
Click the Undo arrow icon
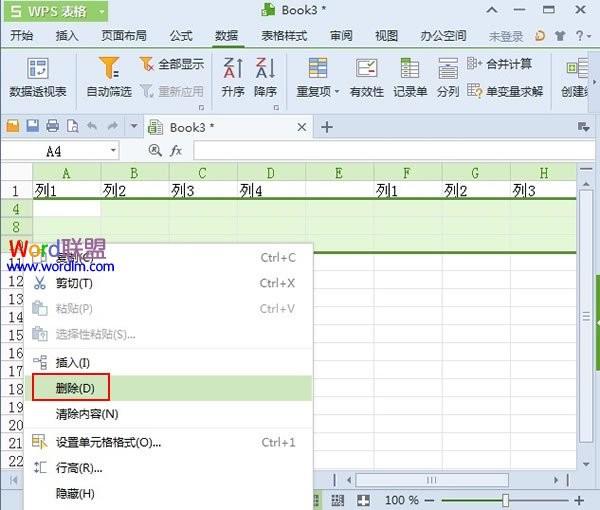[x=92, y=126]
